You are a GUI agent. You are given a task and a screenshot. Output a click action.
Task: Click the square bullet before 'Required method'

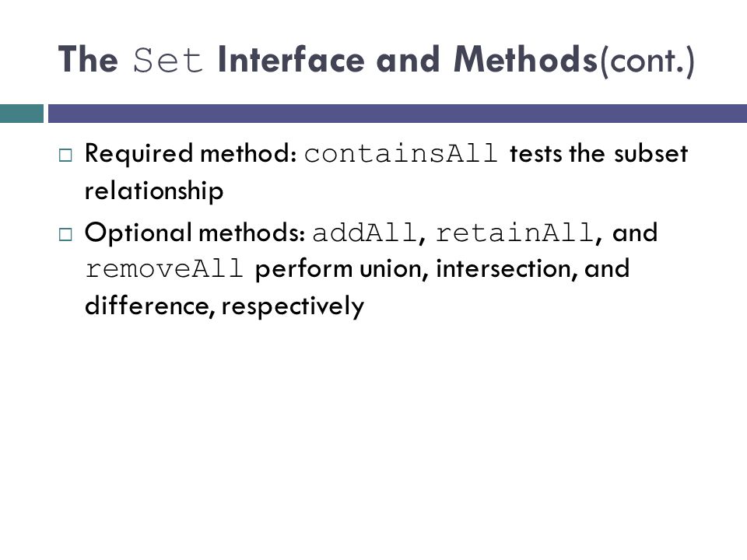coord(65,156)
